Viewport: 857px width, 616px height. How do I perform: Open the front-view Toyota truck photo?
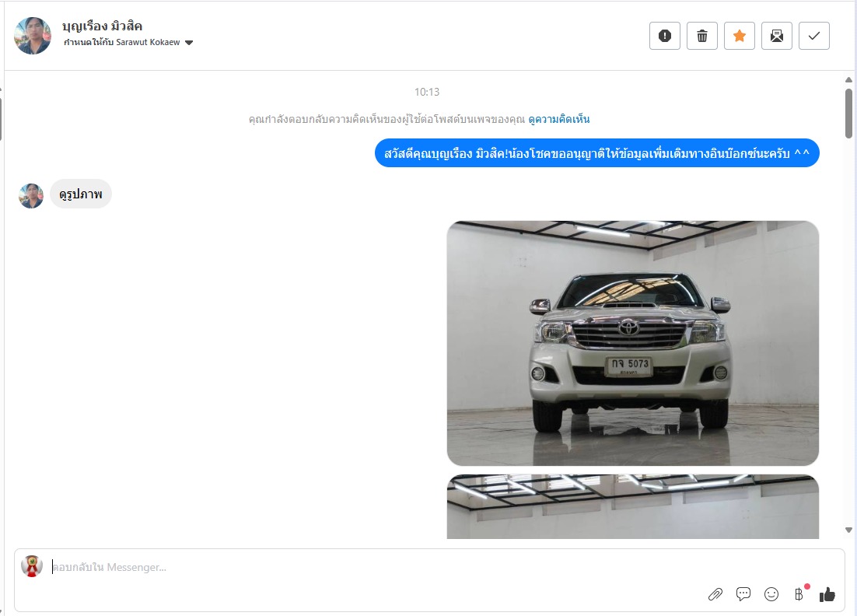(x=633, y=343)
